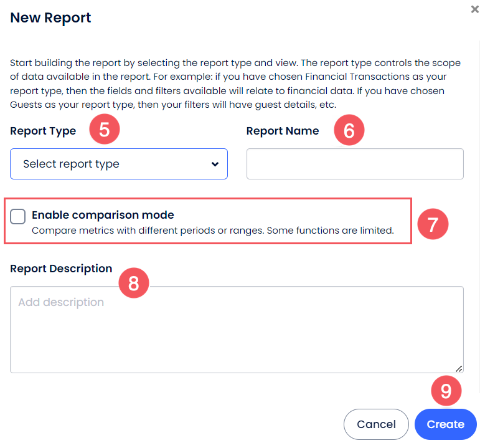Click the chevron arrow in Report Type box
480x448 pixels.
(x=215, y=164)
